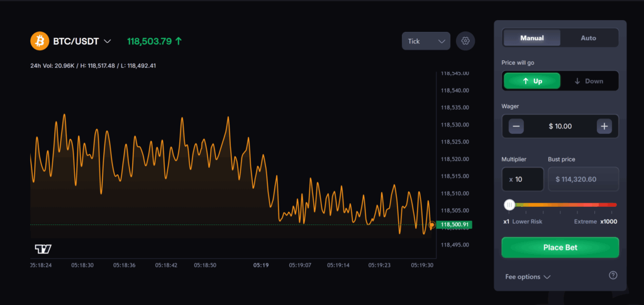Click the 05:19:30 time axis label
The image size is (644, 305).
click(422, 265)
